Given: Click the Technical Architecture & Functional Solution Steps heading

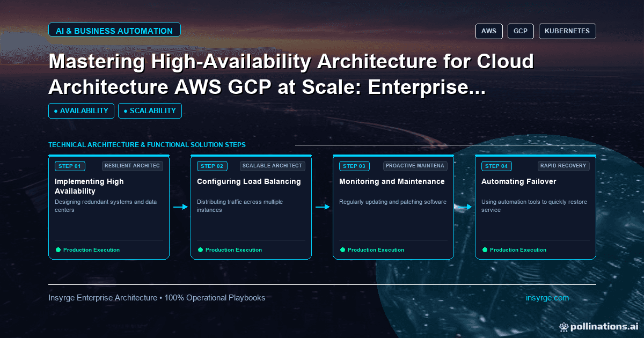Looking at the screenshot, I should point(147,145).
